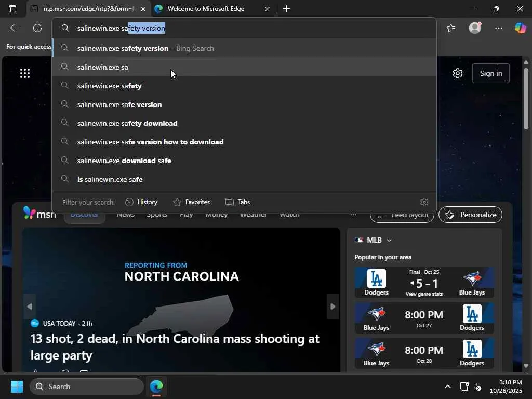The width and height of the screenshot is (532, 399).
Task: Open the MSN app launcher grid
Action: point(25,73)
